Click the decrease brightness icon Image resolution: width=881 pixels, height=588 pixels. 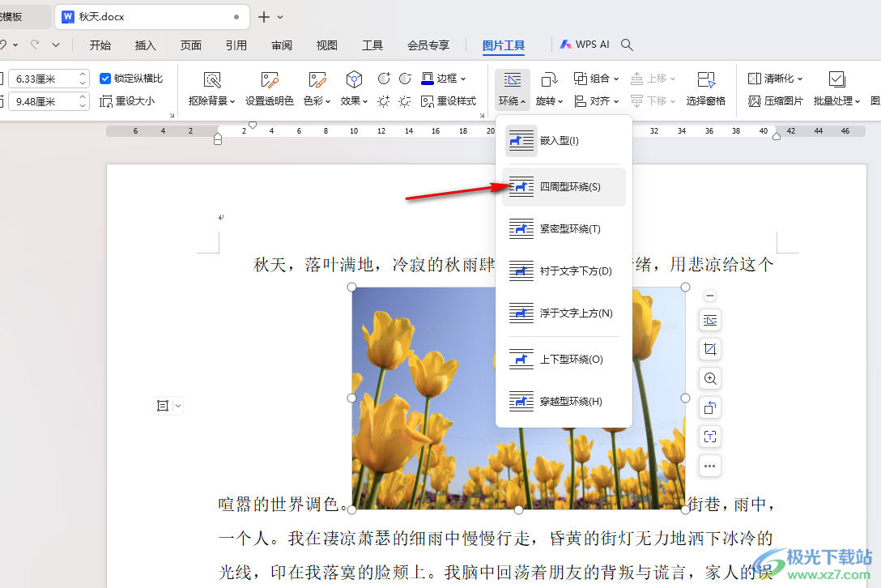[405, 101]
